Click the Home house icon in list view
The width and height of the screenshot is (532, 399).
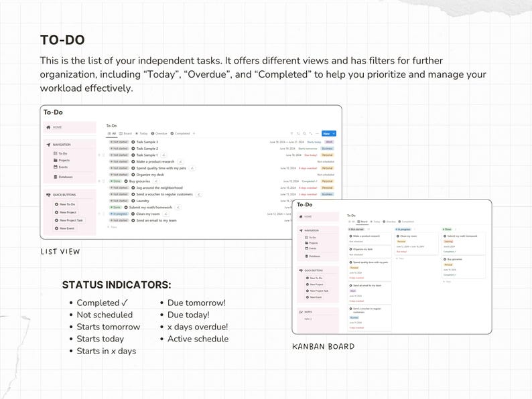(x=48, y=127)
